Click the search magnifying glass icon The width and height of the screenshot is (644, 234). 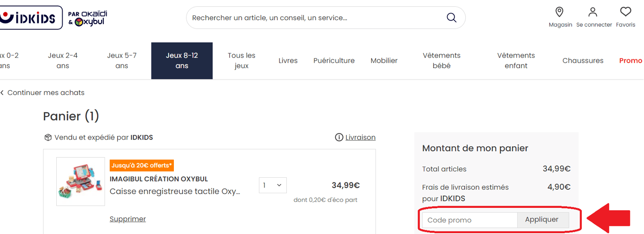[451, 18]
